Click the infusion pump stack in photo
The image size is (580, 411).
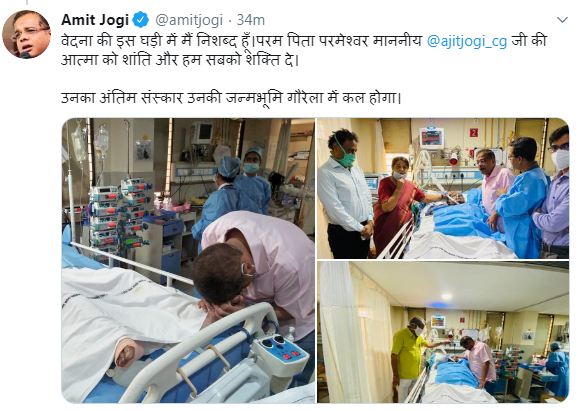[119, 215]
